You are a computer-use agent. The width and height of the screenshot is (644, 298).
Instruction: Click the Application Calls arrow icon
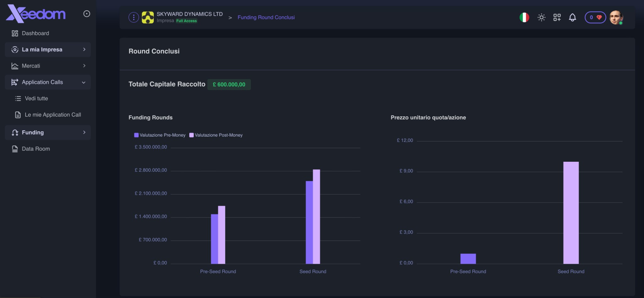[x=83, y=82]
